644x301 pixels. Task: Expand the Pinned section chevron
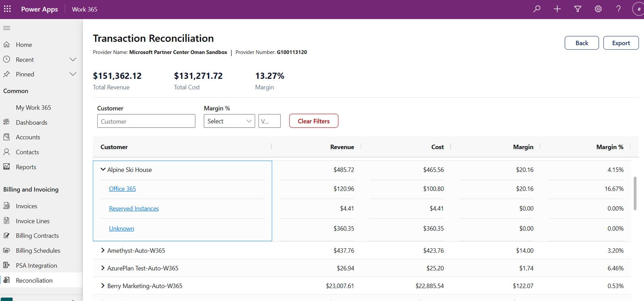pyautogui.click(x=73, y=74)
